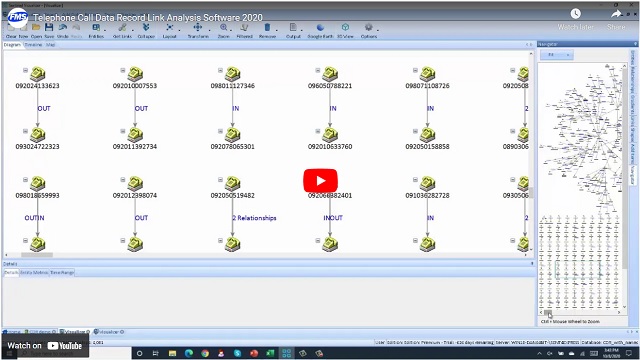
Task: Select the Details tab in Details panel
Action: tap(11, 272)
